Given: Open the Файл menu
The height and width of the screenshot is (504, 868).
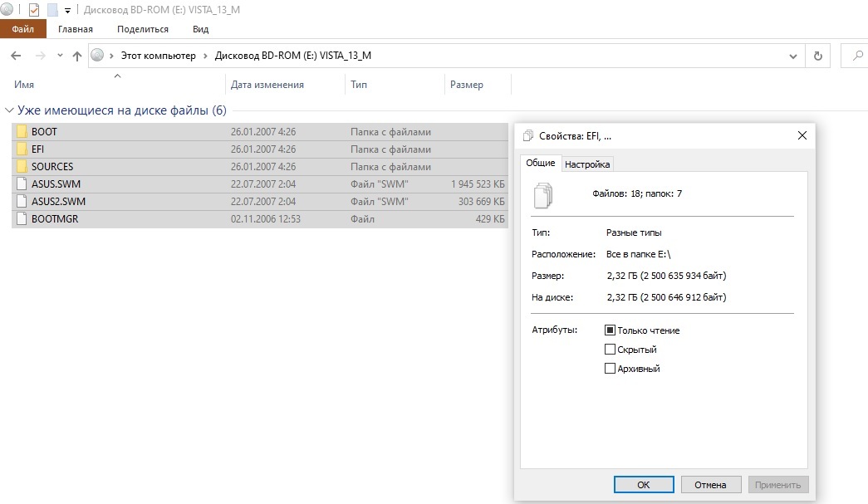Looking at the screenshot, I should (x=22, y=29).
